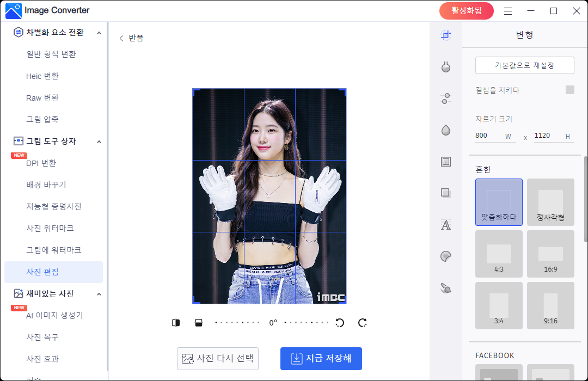Open the frame border tool icon

[x=445, y=162]
